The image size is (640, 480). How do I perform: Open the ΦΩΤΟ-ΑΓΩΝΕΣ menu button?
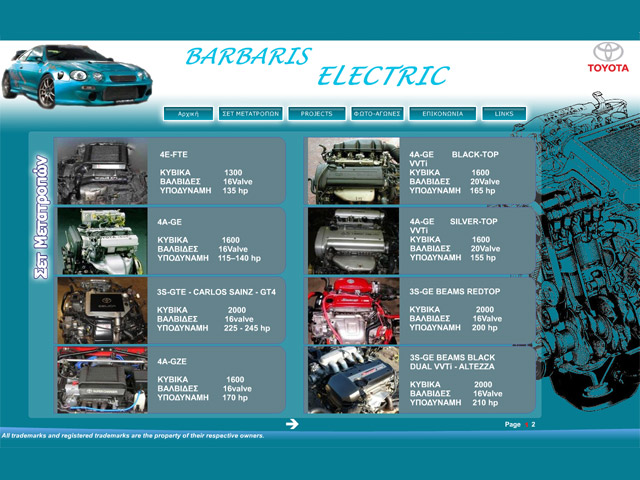377,114
